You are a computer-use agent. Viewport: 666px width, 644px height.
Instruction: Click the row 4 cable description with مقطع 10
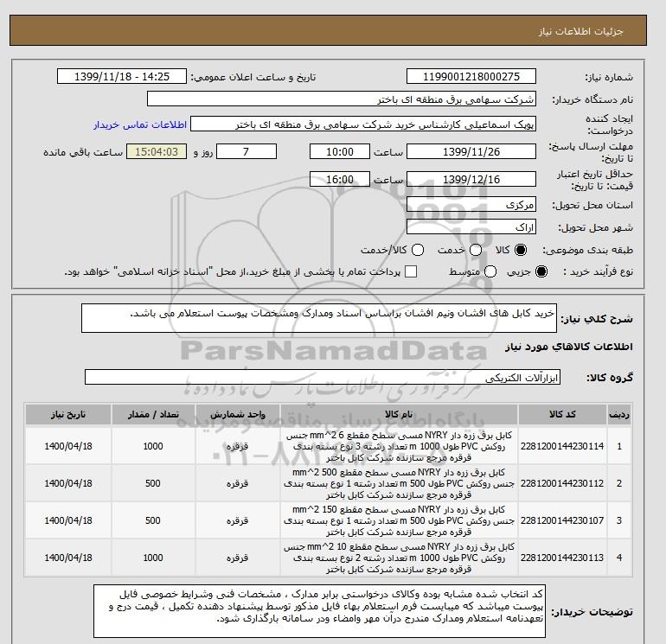click(399, 558)
